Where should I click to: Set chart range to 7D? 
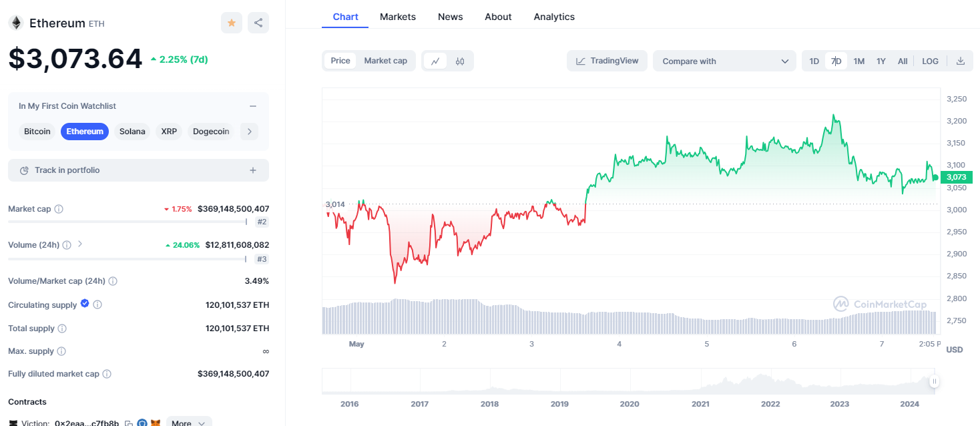pyautogui.click(x=836, y=61)
